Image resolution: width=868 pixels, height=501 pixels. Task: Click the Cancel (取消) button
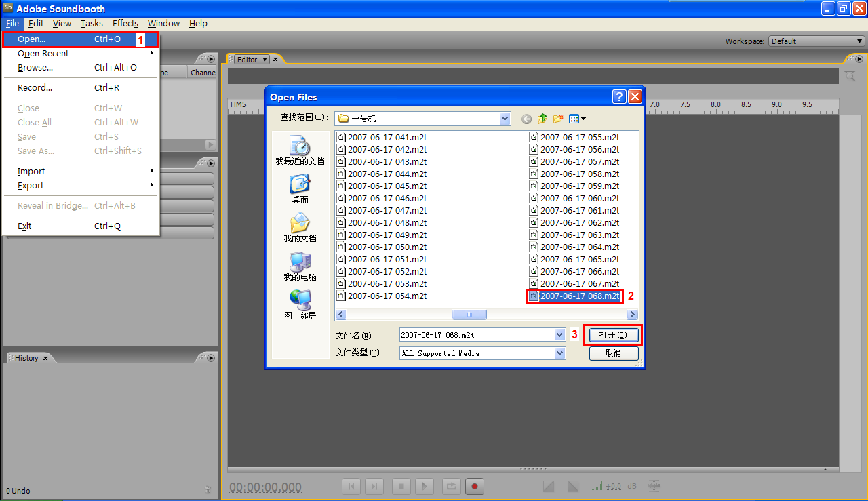click(613, 353)
